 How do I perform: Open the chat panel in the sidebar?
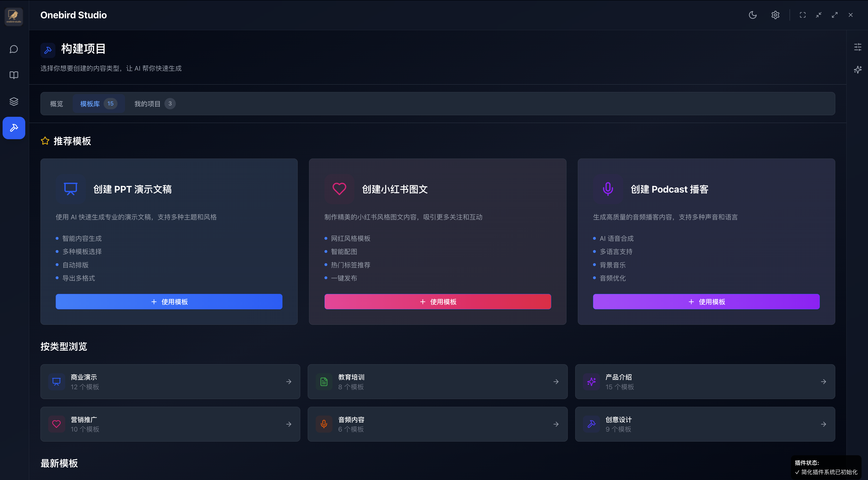click(14, 49)
